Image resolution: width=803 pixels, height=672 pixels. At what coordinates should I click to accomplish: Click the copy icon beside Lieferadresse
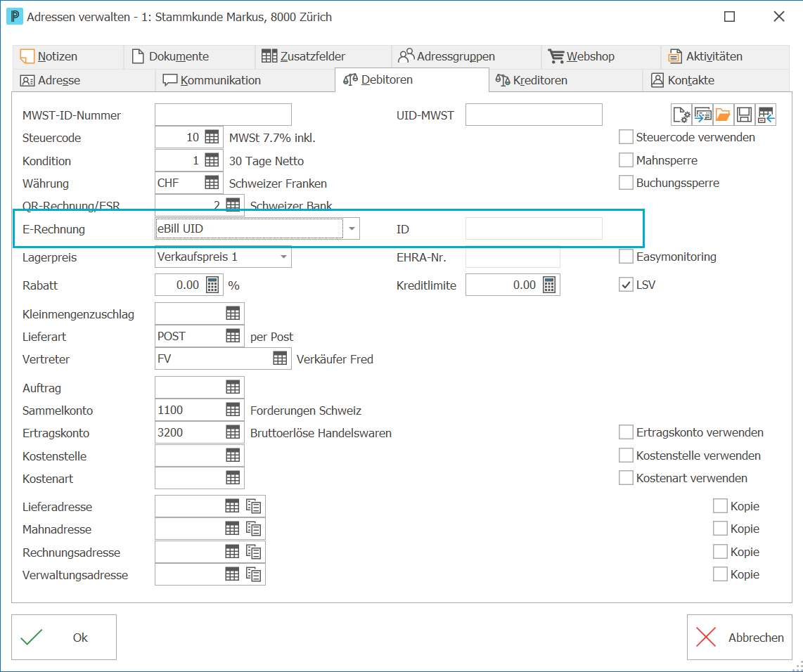(254, 506)
